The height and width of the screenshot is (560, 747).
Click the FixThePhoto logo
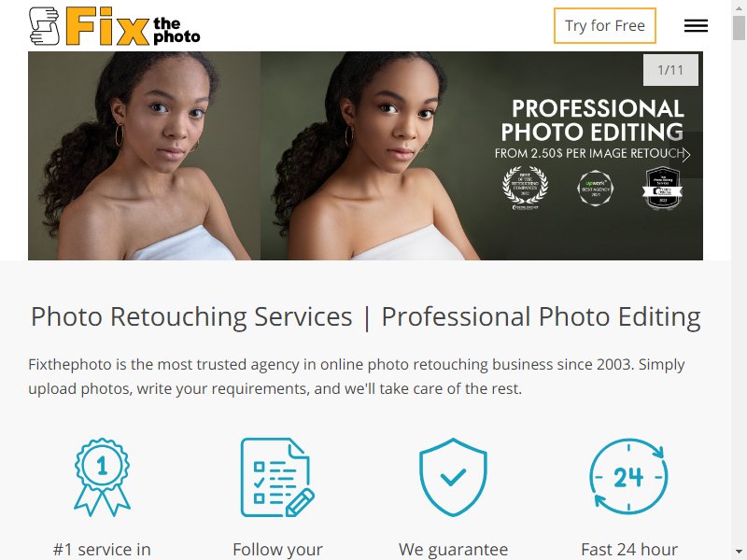(114, 26)
